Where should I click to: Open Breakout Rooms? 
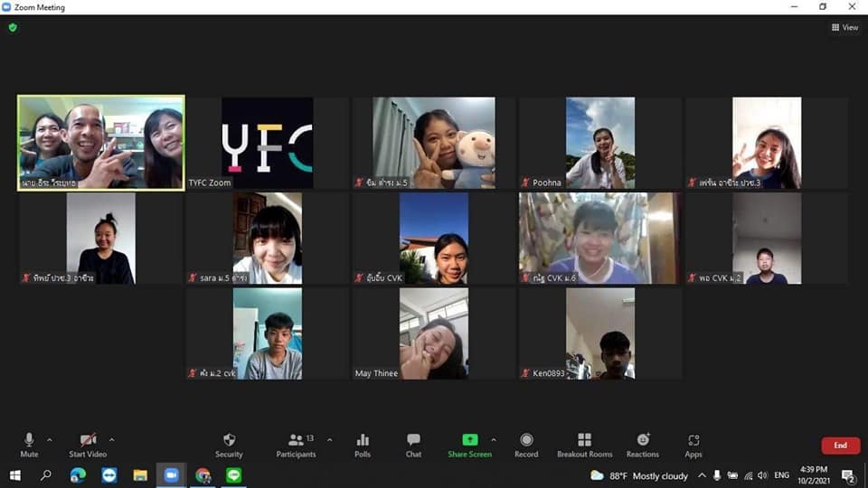coord(584,445)
